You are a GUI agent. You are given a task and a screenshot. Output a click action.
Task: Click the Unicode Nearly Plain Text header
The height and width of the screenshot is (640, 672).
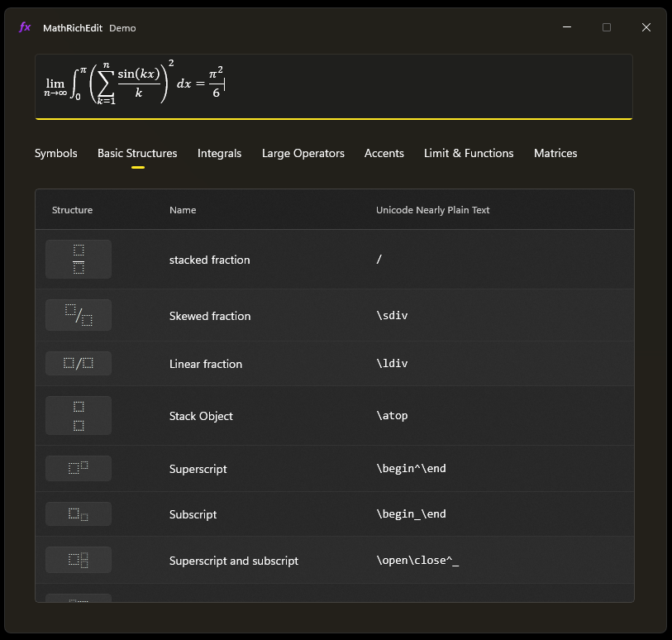(432, 210)
